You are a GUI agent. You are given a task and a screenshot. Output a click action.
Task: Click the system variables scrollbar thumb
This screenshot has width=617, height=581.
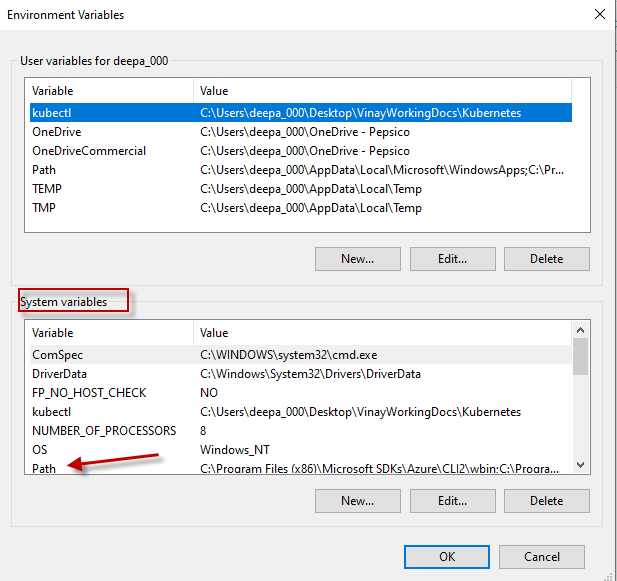[580, 356]
